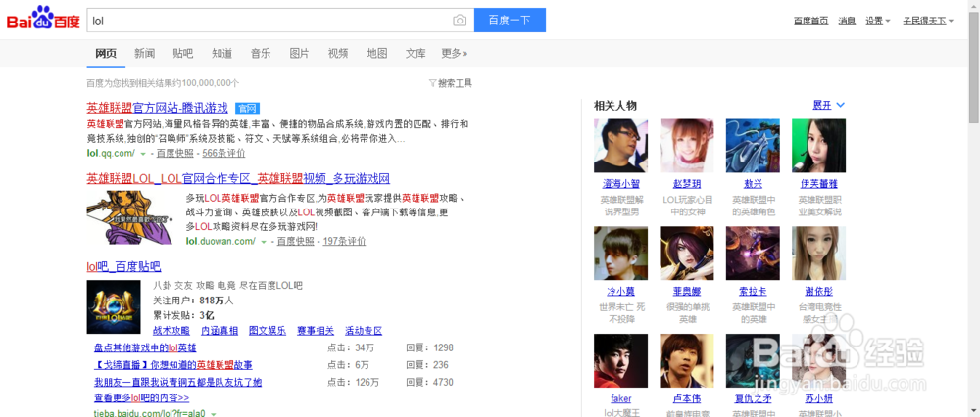
Task: Switch to 新闻 tab
Action: point(144,53)
